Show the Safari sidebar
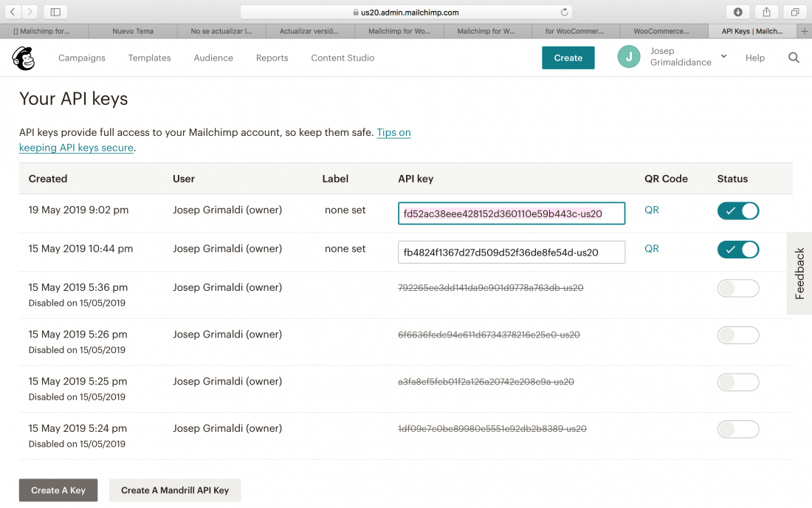Viewport: 812px width, 508px height. (55, 12)
